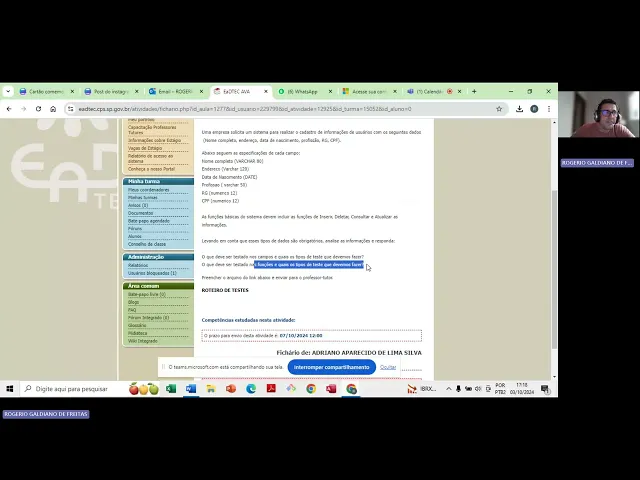
Task: Close the WhatsApp tab
Action: (x=330, y=91)
